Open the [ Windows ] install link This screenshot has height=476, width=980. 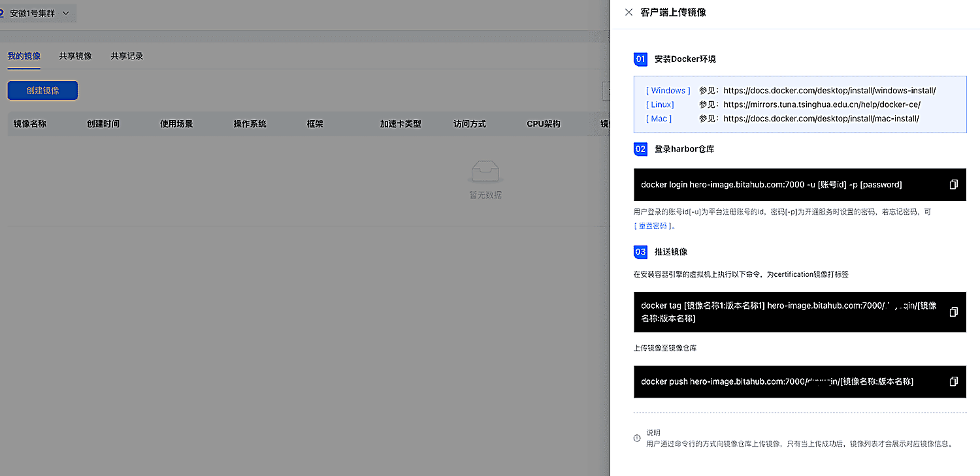668,91
